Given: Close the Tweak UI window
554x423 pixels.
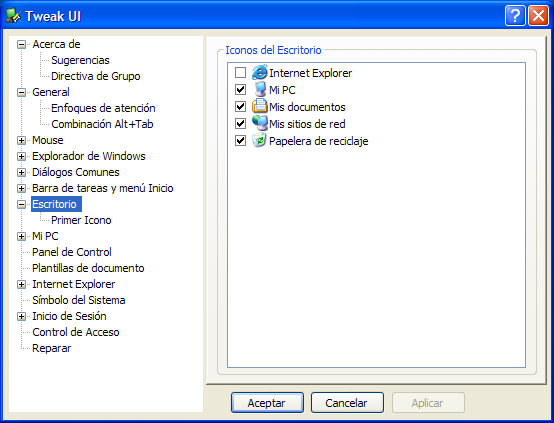Looking at the screenshot, I should (x=538, y=16).
